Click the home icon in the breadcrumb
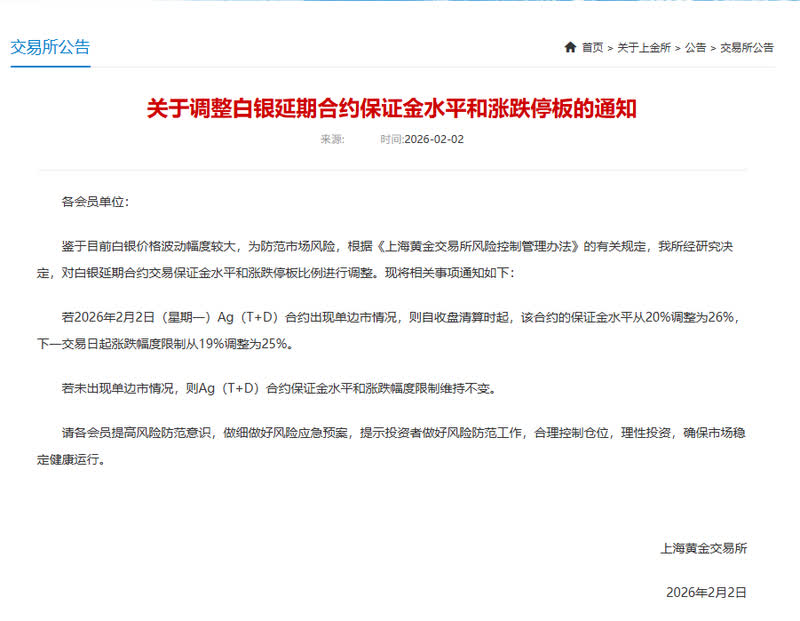Viewport: 800px width, 621px height. (570, 47)
